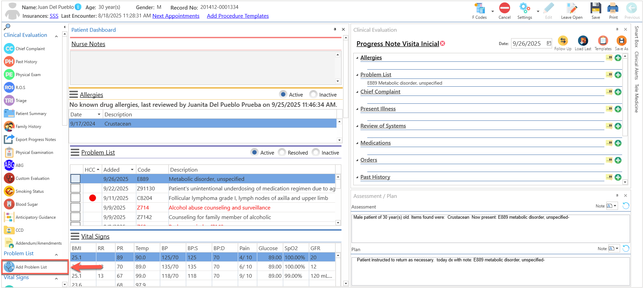
Task: Open the Nurse Notes heading link
Action: (88, 44)
